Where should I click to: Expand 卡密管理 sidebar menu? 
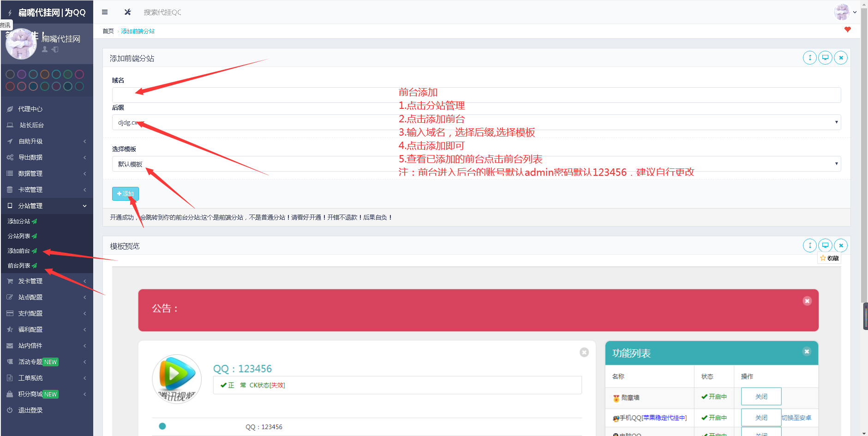[47, 190]
